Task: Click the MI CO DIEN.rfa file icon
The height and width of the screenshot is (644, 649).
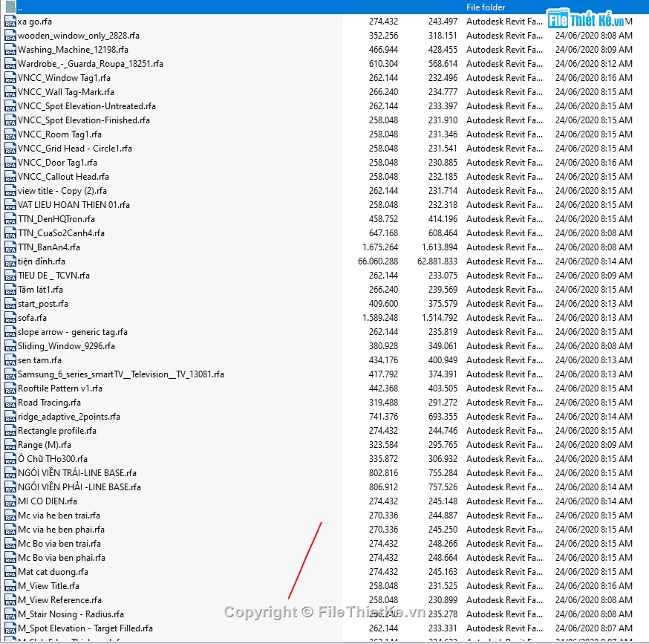Action: click(10, 501)
